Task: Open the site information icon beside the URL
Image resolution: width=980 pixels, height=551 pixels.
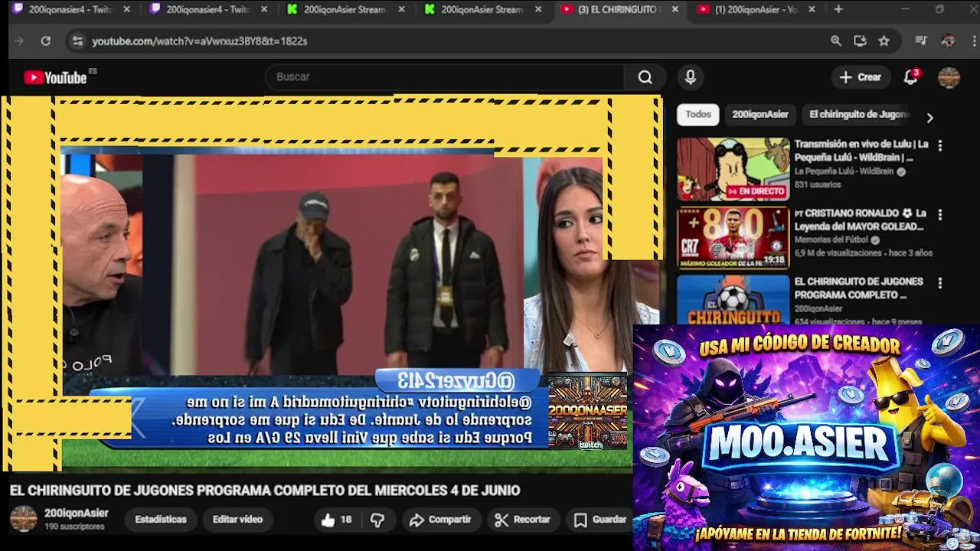Action: click(x=77, y=41)
